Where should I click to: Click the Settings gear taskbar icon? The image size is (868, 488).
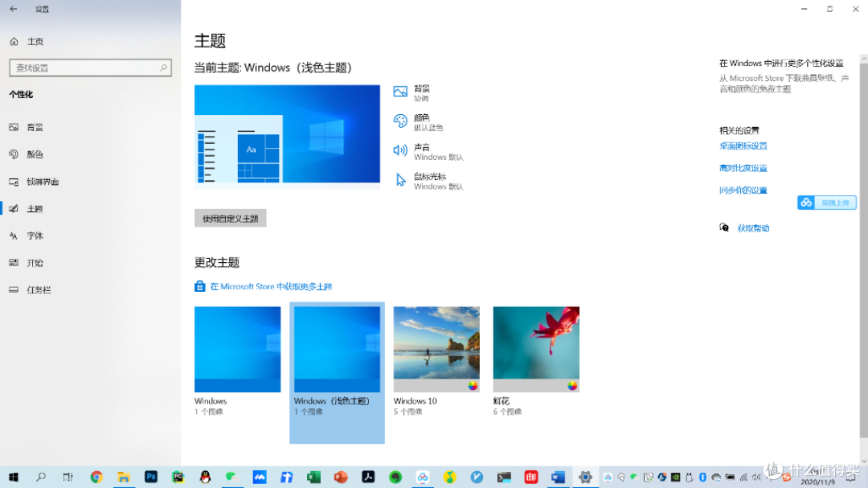point(585,477)
